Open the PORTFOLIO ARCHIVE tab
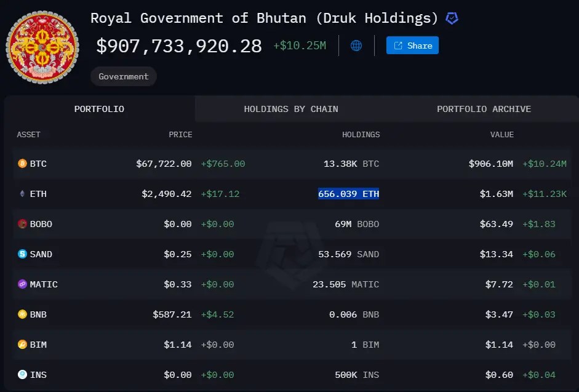This screenshot has width=579, height=392. click(x=484, y=109)
